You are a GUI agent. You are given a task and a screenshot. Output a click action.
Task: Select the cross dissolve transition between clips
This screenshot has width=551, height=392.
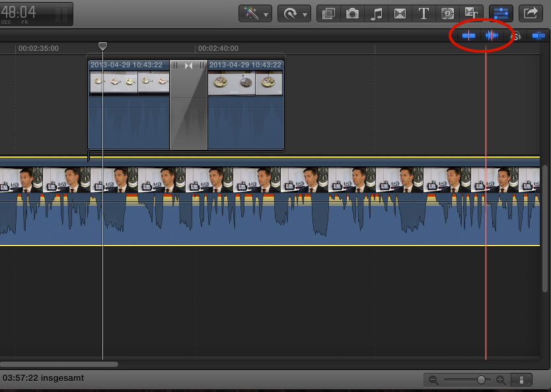pos(189,106)
